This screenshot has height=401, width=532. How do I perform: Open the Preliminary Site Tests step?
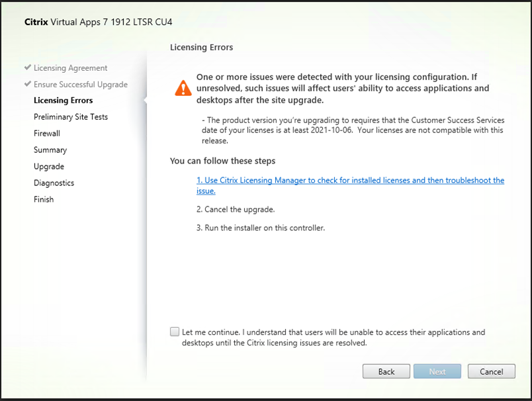point(71,117)
